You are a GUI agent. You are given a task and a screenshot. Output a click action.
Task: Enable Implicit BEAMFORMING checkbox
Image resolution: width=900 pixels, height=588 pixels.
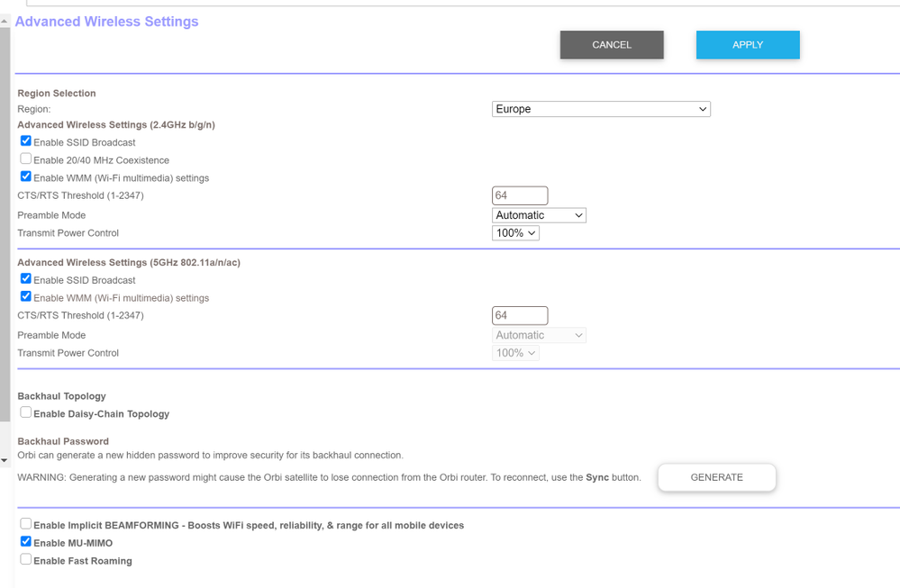(26, 524)
